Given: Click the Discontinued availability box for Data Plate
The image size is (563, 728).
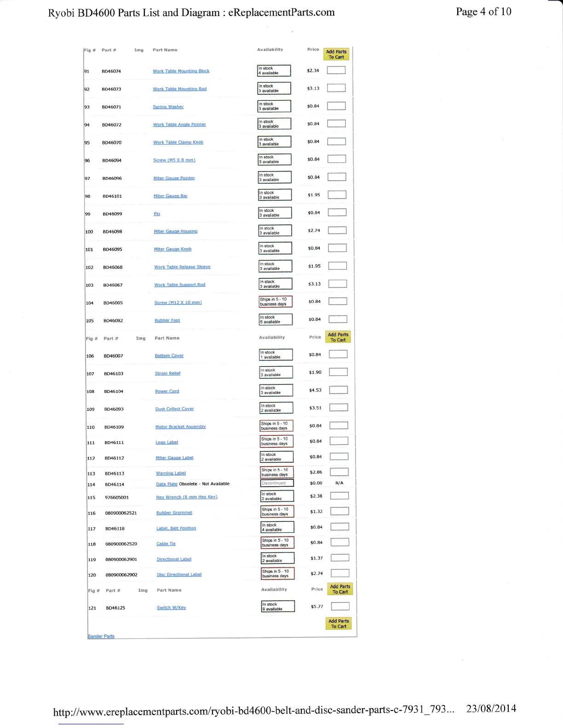Looking at the screenshot, I should tap(277, 483).
